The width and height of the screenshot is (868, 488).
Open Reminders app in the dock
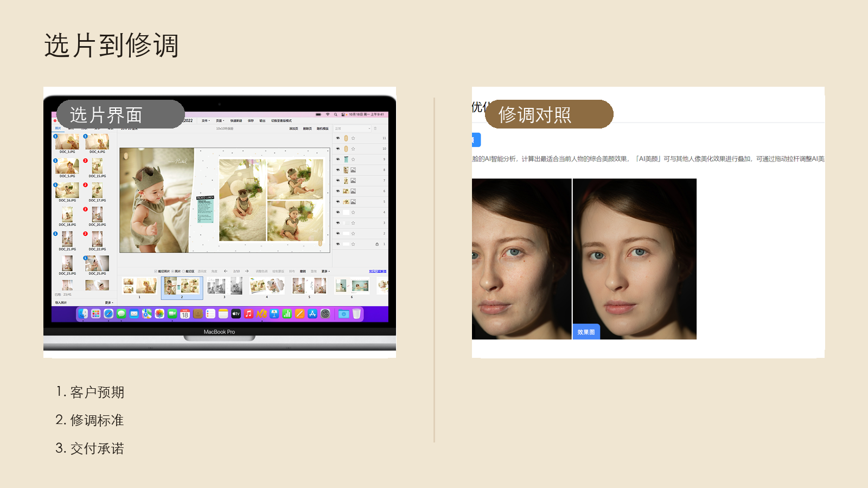210,313
